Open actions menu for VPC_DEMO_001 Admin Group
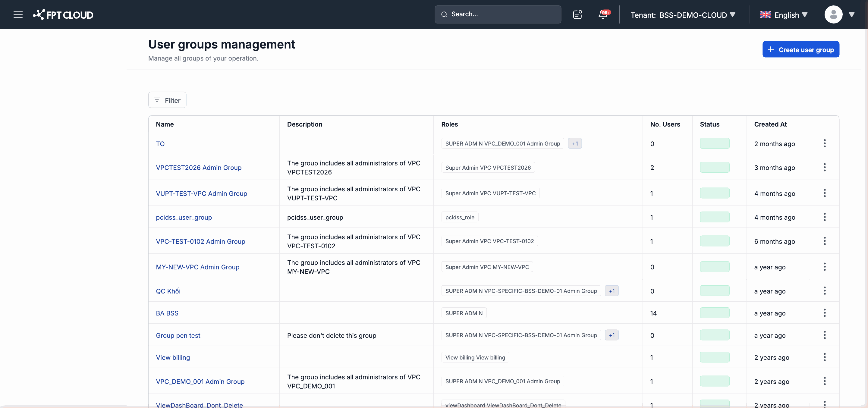Image resolution: width=868 pixels, height=408 pixels. (825, 381)
